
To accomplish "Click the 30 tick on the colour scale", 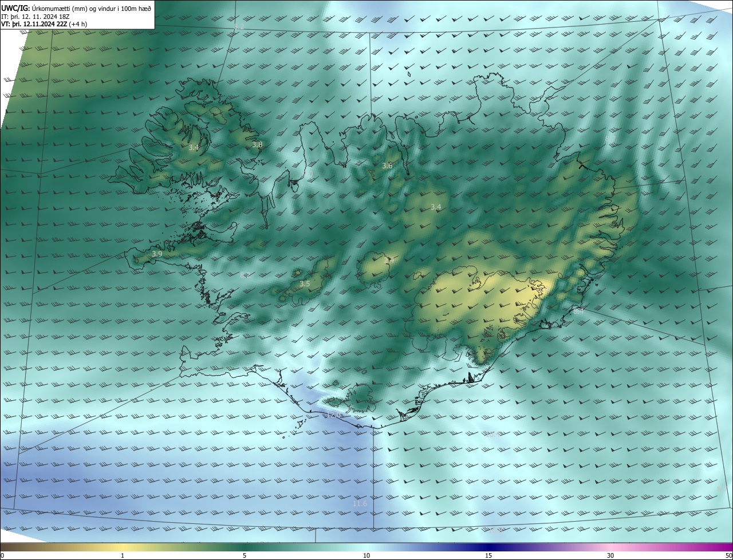I will [610, 555].
